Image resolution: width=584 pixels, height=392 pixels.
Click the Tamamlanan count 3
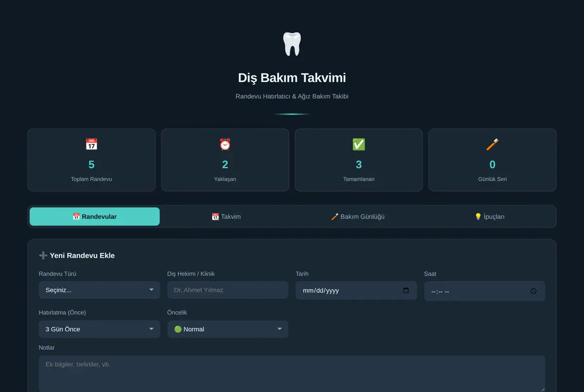coord(359,164)
